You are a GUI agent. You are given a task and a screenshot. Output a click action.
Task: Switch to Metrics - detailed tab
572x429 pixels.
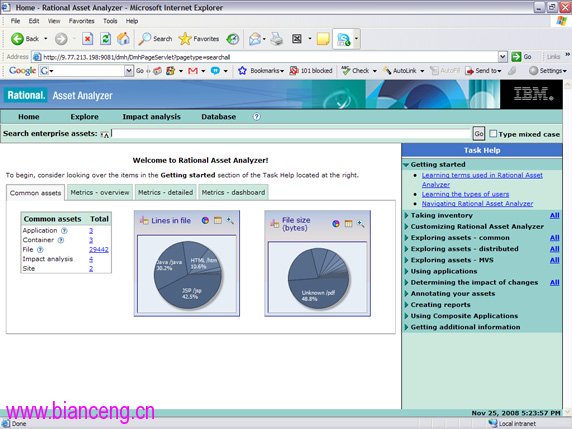(165, 193)
